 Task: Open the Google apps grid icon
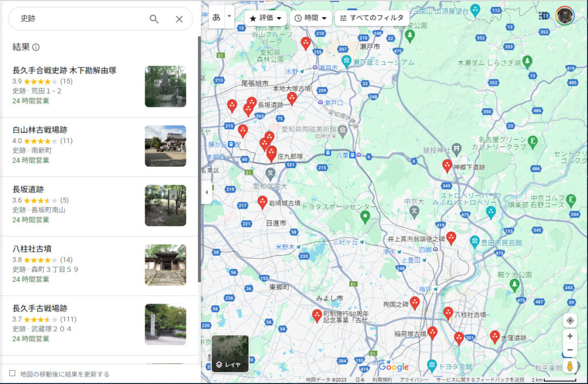coord(543,16)
